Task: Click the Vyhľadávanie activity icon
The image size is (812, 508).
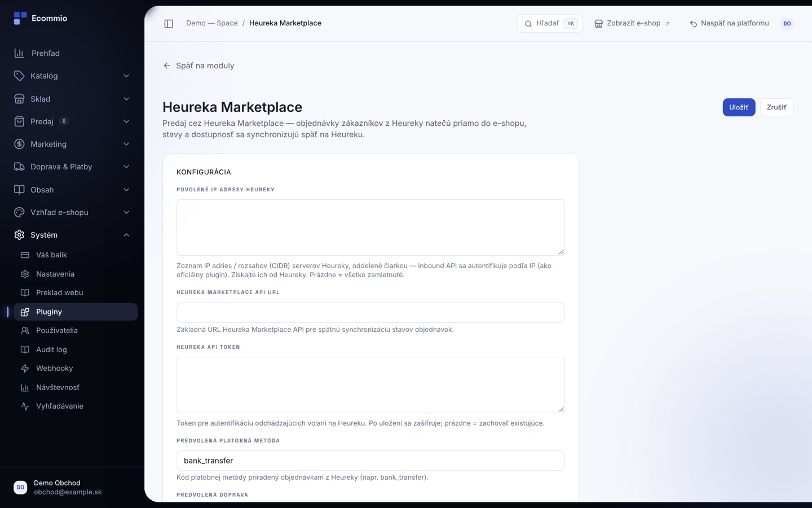Action: point(25,406)
